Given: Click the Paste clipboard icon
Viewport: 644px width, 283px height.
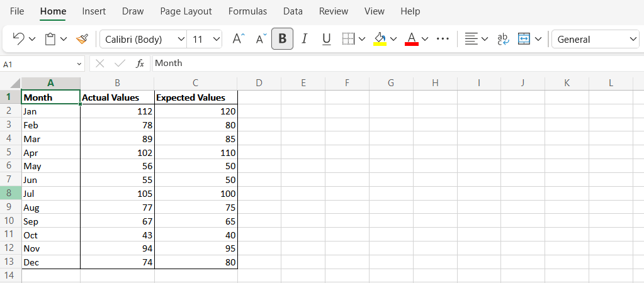Looking at the screenshot, I should pyautogui.click(x=50, y=39).
